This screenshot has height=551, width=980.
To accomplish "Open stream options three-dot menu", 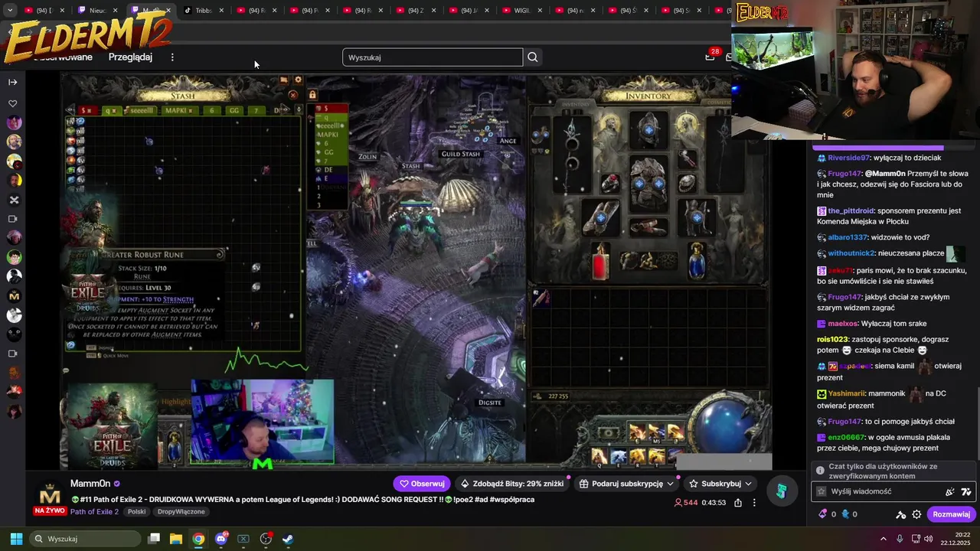I will pos(754,503).
